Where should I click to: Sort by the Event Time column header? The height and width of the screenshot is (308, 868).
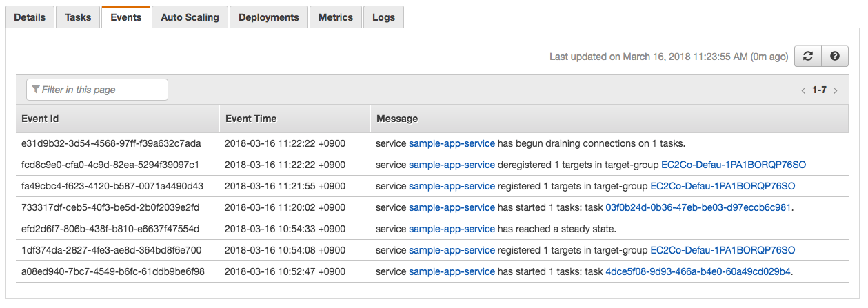[251, 119]
